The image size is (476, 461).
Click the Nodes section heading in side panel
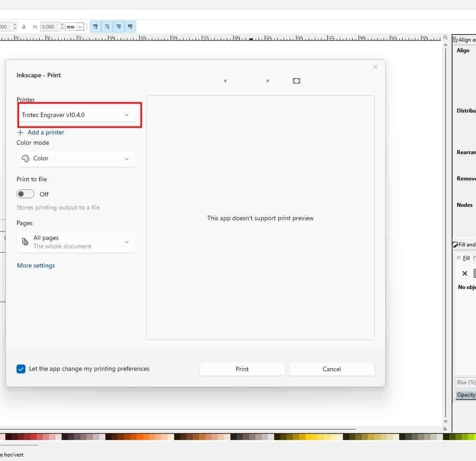(464, 205)
